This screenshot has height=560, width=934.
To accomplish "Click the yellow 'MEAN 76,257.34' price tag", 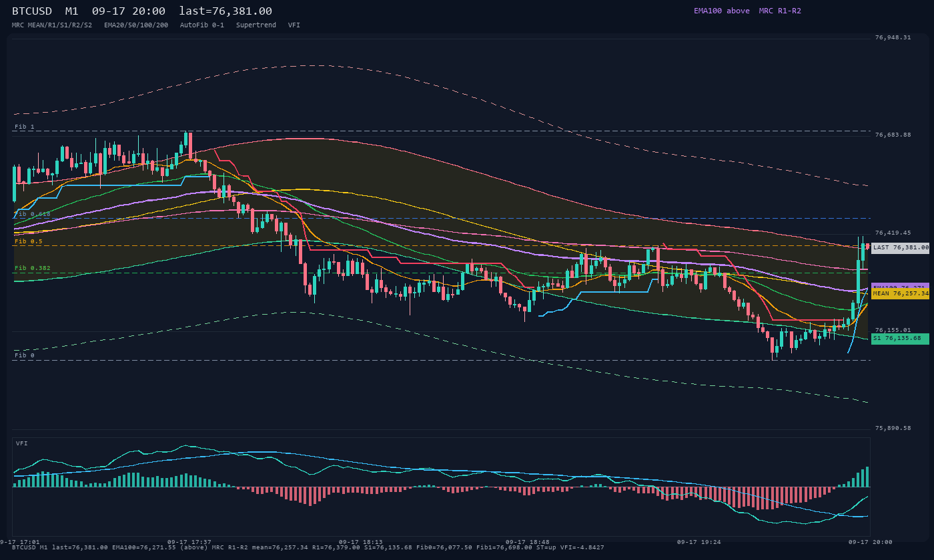I will (900, 293).
